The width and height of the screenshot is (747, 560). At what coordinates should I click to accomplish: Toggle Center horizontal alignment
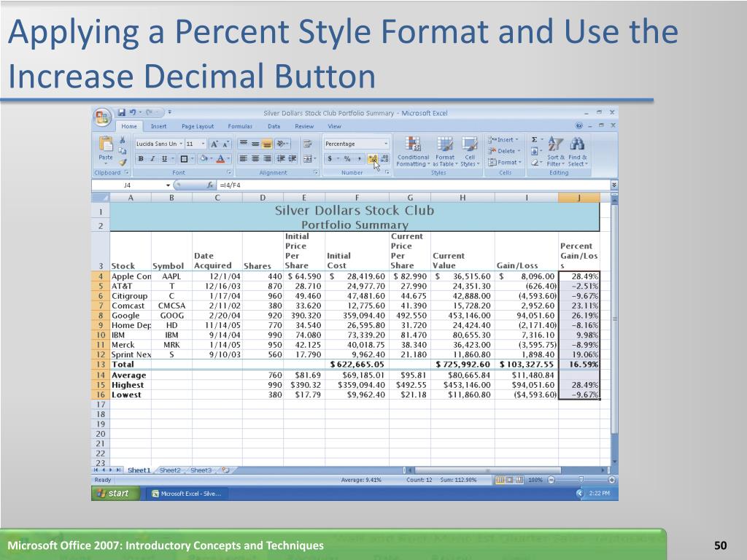pos(255,158)
